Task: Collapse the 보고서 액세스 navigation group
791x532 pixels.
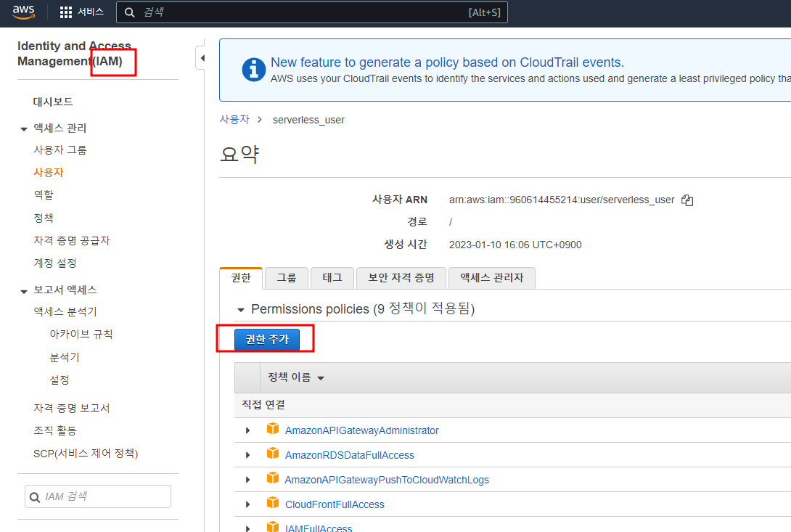Action: [24, 291]
